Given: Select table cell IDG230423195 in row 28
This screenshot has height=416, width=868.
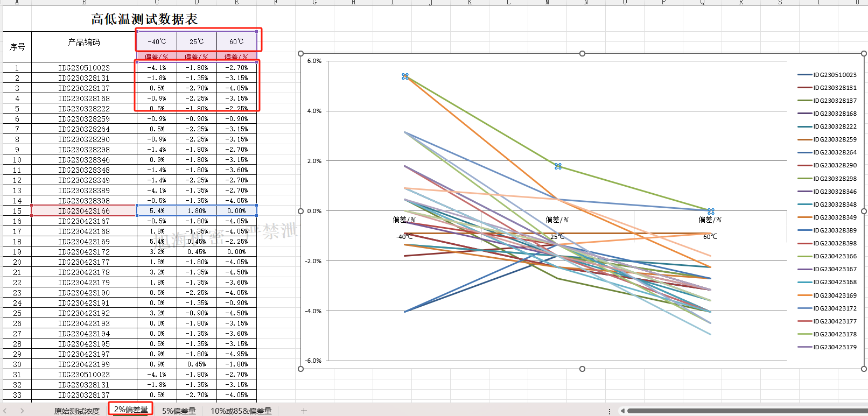Looking at the screenshot, I should coord(84,344).
